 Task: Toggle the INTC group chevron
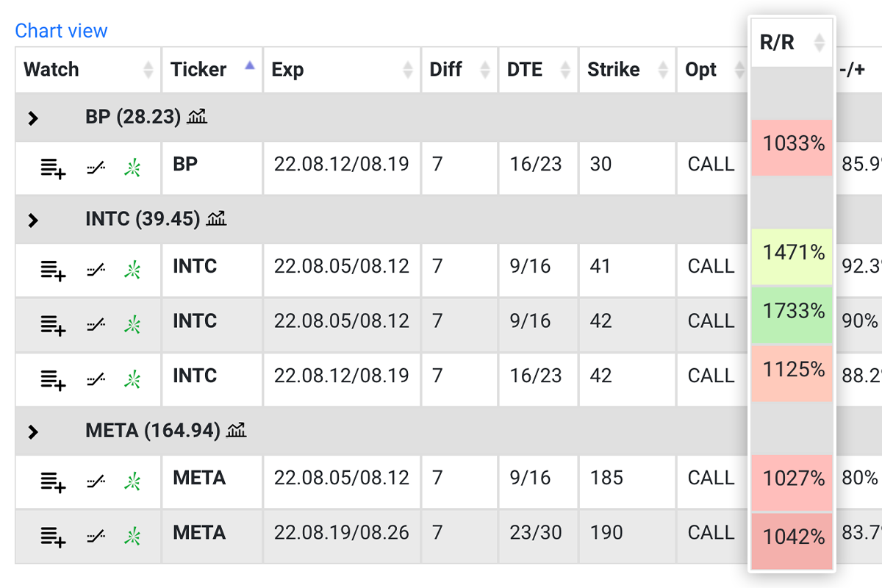pyautogui.click(x=33, y=220)
